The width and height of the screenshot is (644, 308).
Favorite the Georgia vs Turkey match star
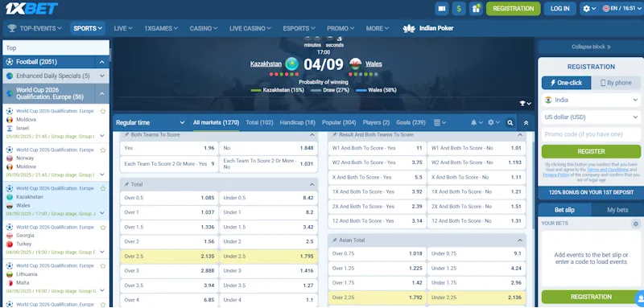coord(103,227)
